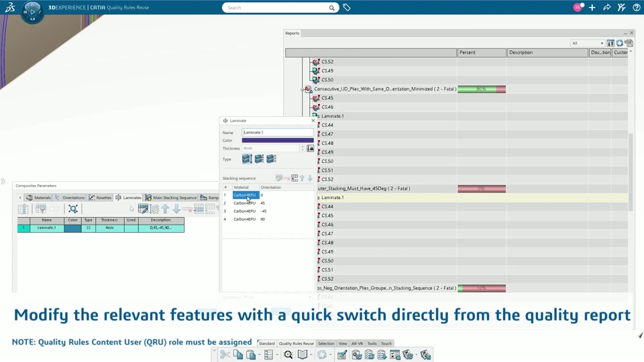Screen dimensions: 644x362
Task: Click the Laminate color swatch
Action: tap(278, 140)
